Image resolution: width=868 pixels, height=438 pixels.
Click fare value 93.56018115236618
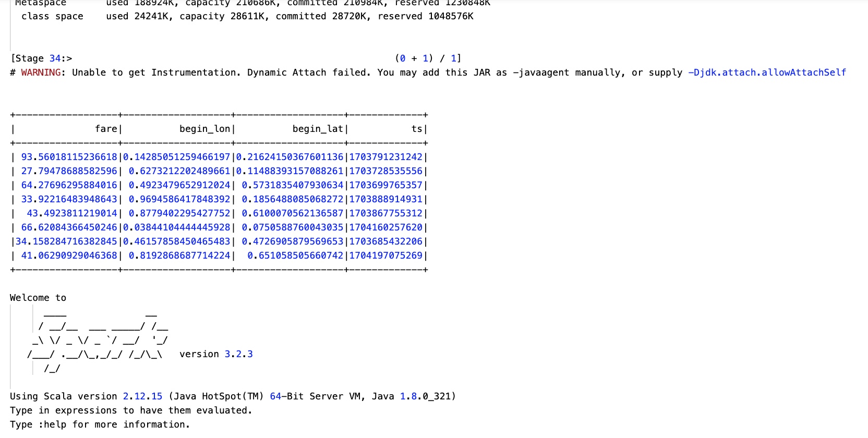tap(69, 157)
